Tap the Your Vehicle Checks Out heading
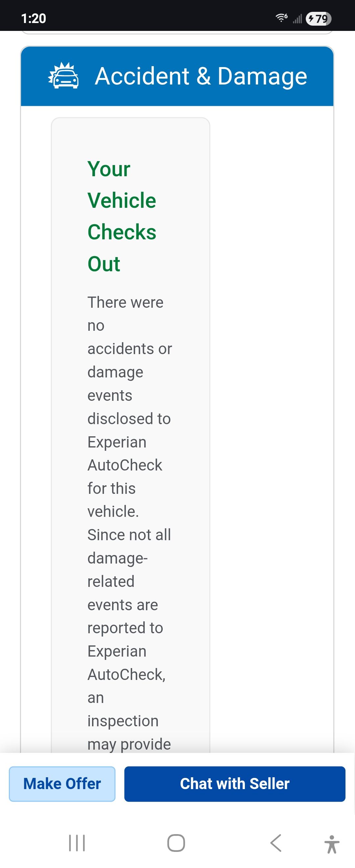355x868 pixels. pos(122,216)
